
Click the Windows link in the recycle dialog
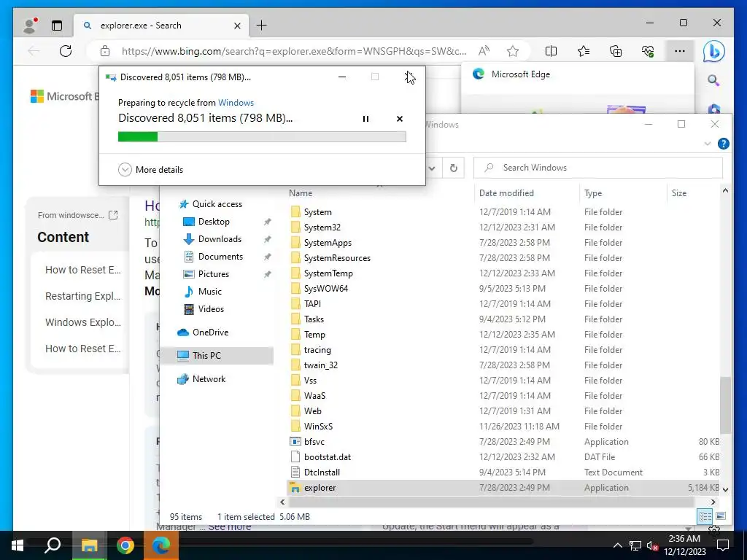[236, 102]
